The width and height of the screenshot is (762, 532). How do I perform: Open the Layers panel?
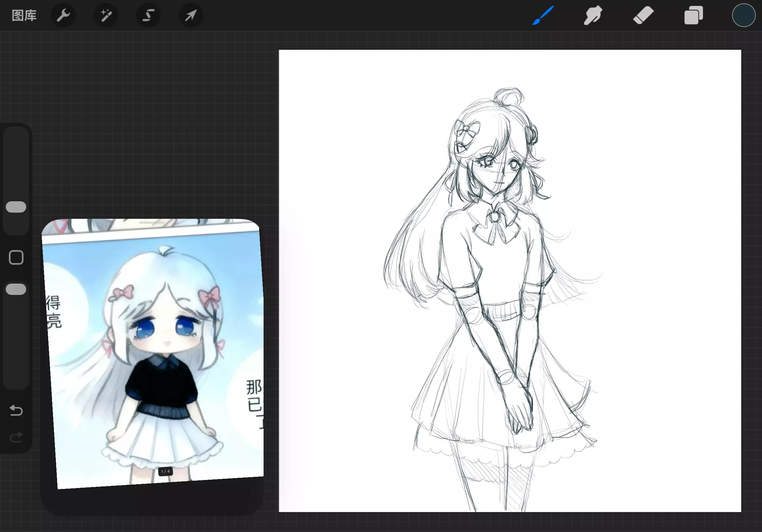693,15
